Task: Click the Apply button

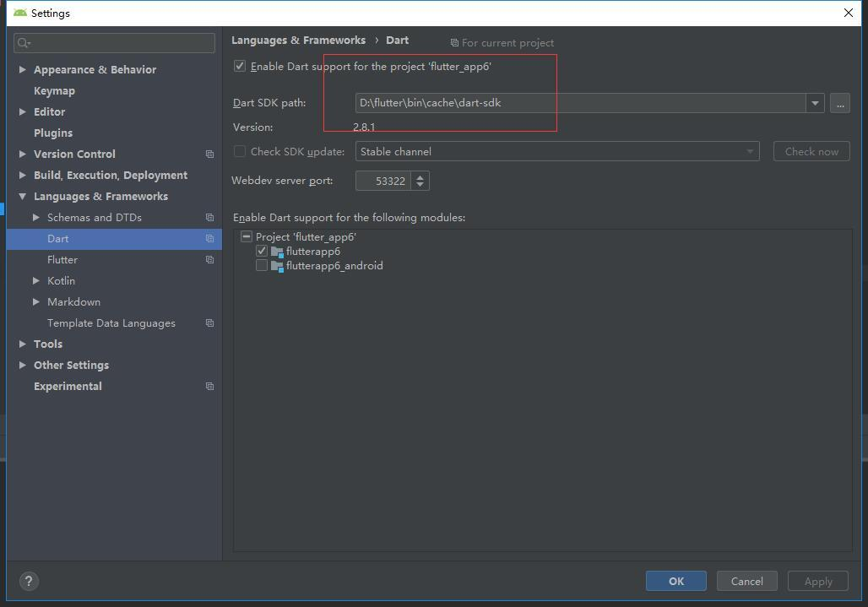Action: (x=818, y=581)
